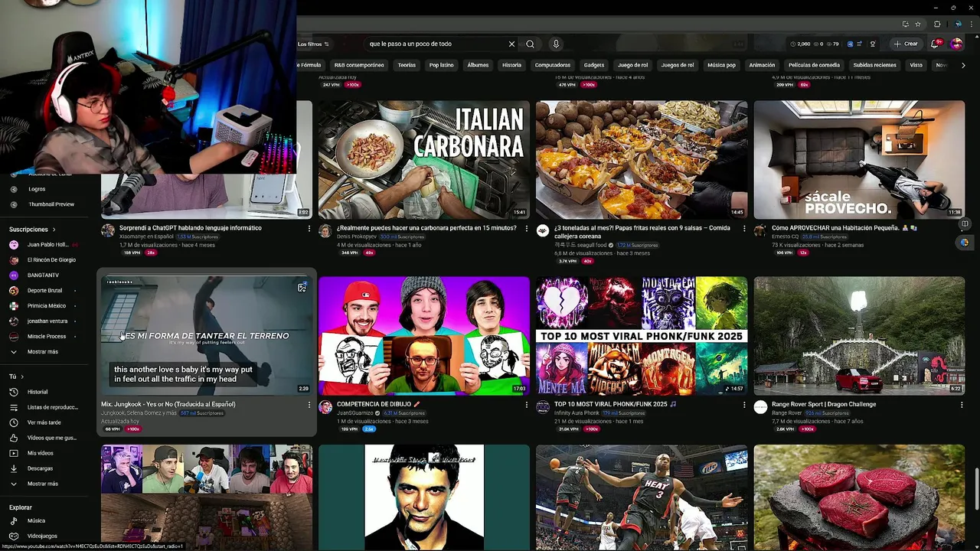Open the notifications bell

(x=935, y=44)
